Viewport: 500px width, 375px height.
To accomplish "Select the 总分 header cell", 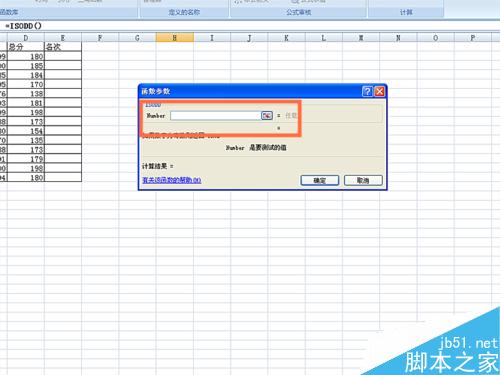I will click(26, 47).
